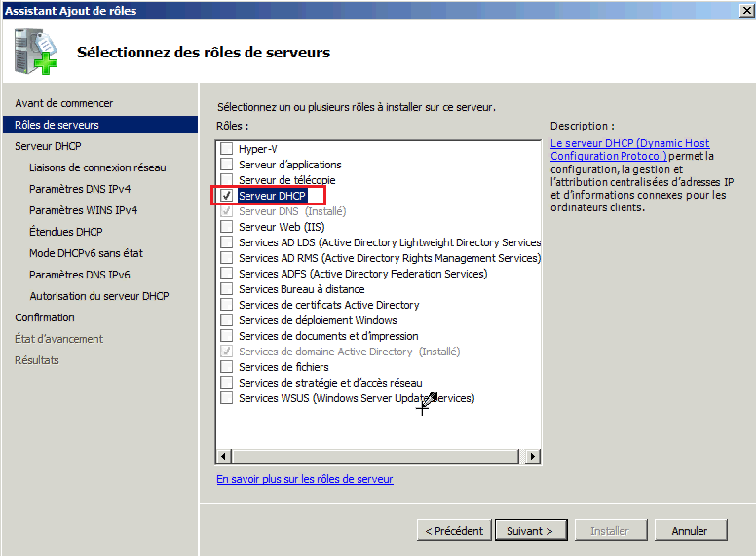Close the Assistant Ajout de rôles window
The width and height of the screenshot is (756, 556).
click(x=747, y=10)
